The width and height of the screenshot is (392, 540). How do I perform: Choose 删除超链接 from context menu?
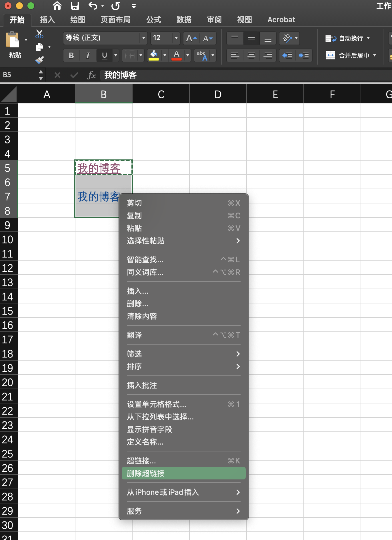tap(183, 473)
